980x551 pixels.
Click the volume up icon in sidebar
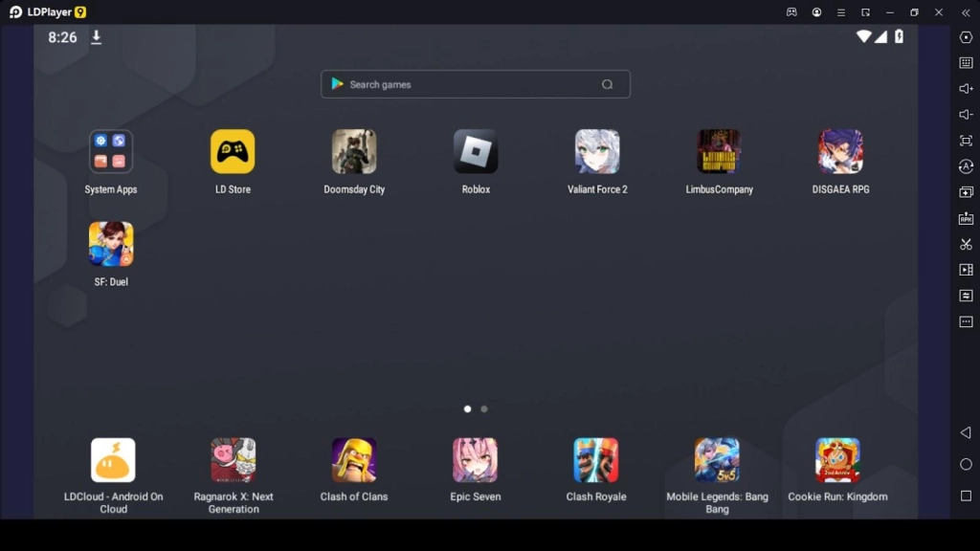click(x=966, y=89)
